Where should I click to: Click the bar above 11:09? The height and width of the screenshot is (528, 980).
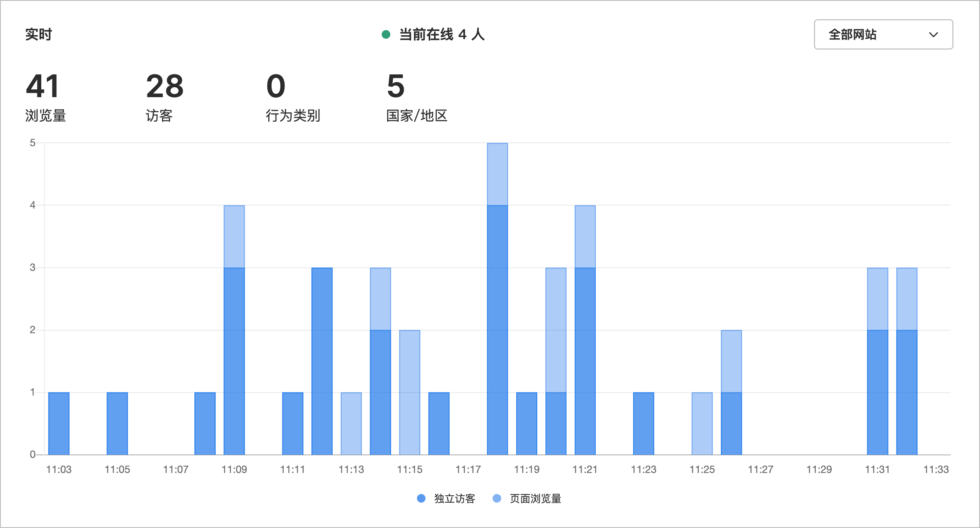pos(234,330)
